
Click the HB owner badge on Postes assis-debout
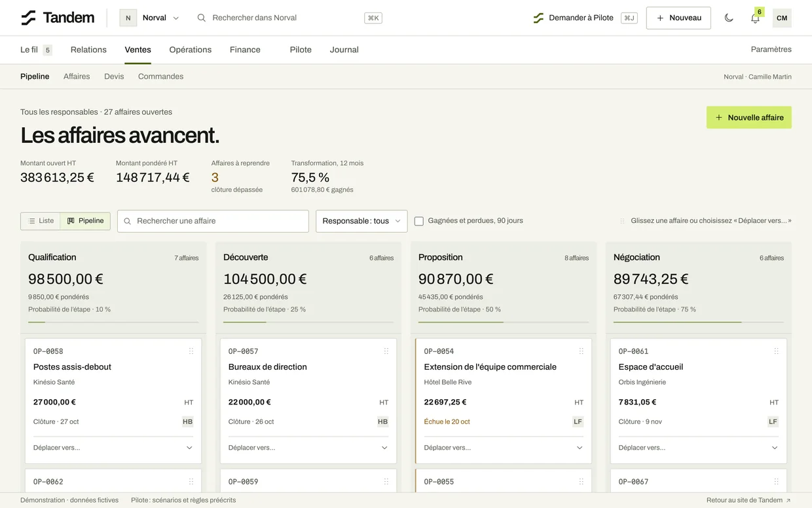[x=188, y=421]
